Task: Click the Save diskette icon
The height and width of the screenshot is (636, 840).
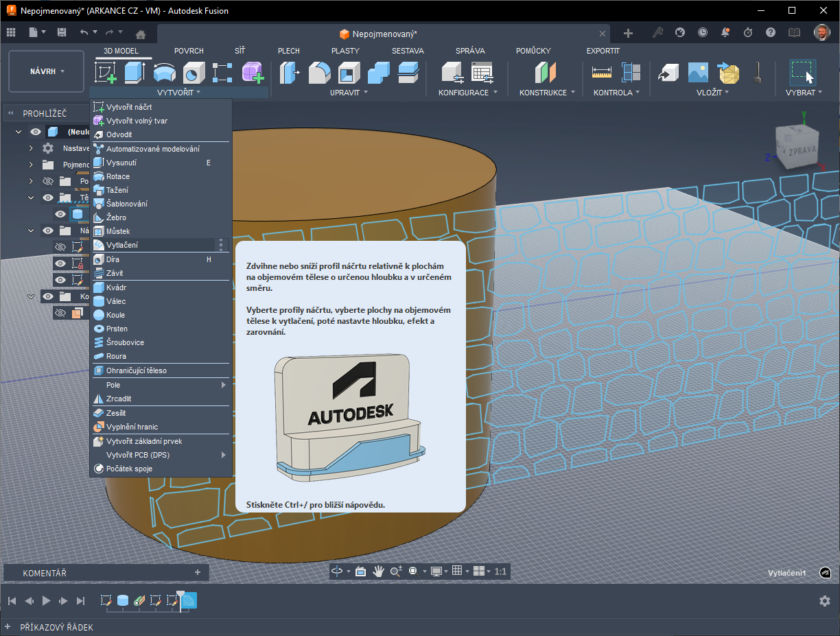Action: [62, 32]
